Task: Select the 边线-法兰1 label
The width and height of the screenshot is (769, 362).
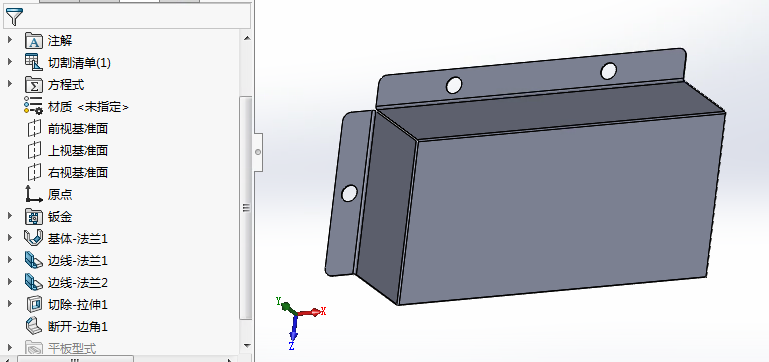Action: point(78,261)
